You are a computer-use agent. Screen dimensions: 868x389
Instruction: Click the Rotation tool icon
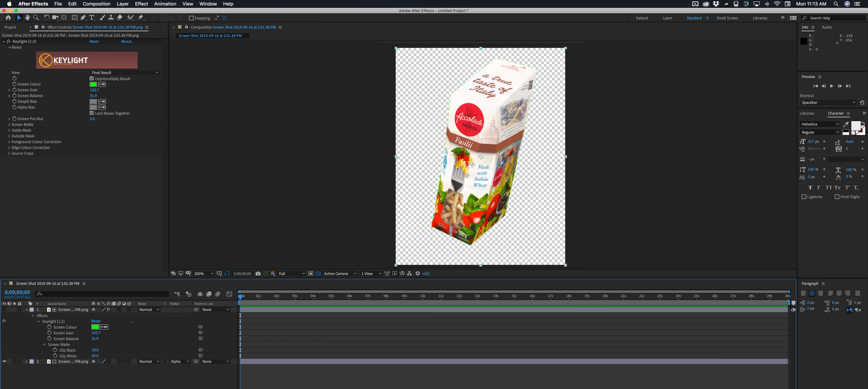point(46,18)
